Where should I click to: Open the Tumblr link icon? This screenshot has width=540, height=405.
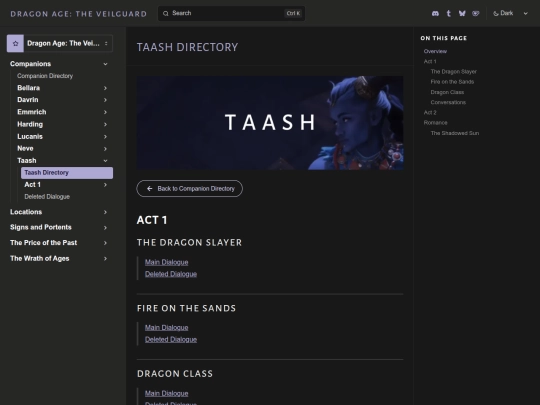click(x=448, y=13)
